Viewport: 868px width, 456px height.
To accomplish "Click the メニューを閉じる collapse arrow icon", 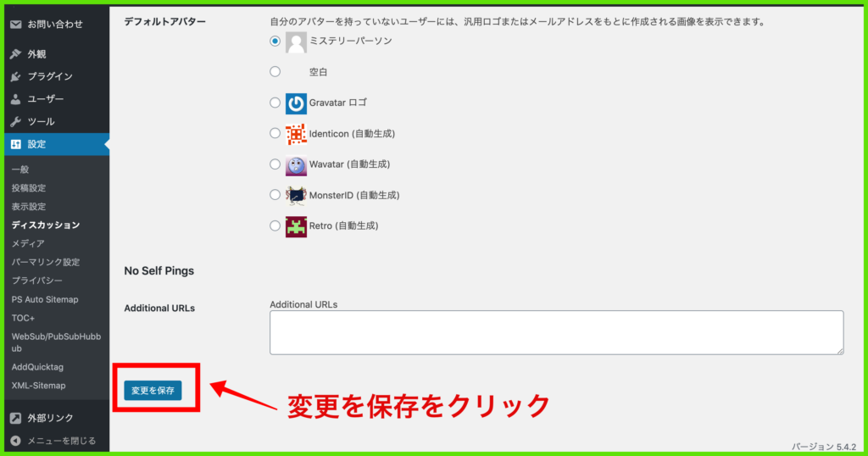I will (x=15, y=441).
